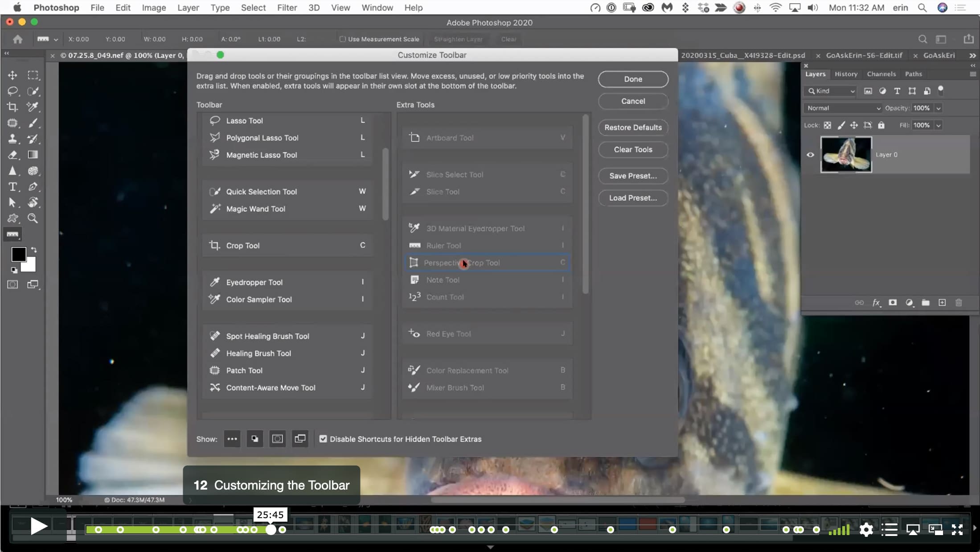Select the Type tool in toolbar

pyautogui.click(x=12, y=187)
